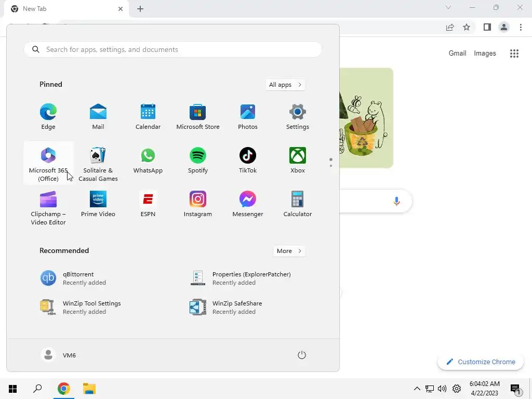This screenshot has width=532, height=399.
Task: Toggle Chrome side panel
Action: (x=487, y=27)
